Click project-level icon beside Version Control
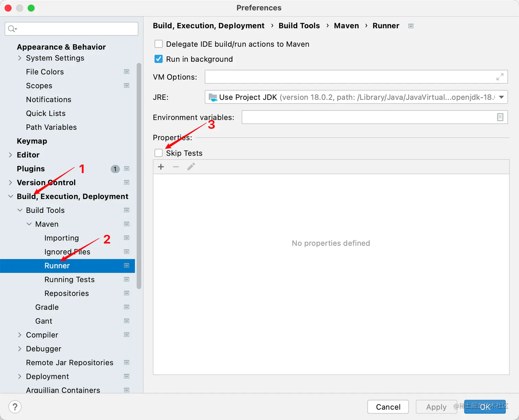Image resolution: width=519 pixels, height=420 pixels. pos(127,182)
